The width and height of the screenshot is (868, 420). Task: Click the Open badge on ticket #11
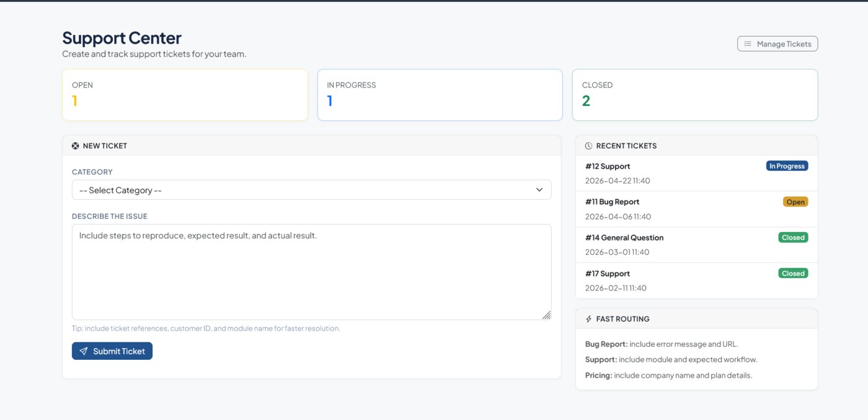(795, 201)
